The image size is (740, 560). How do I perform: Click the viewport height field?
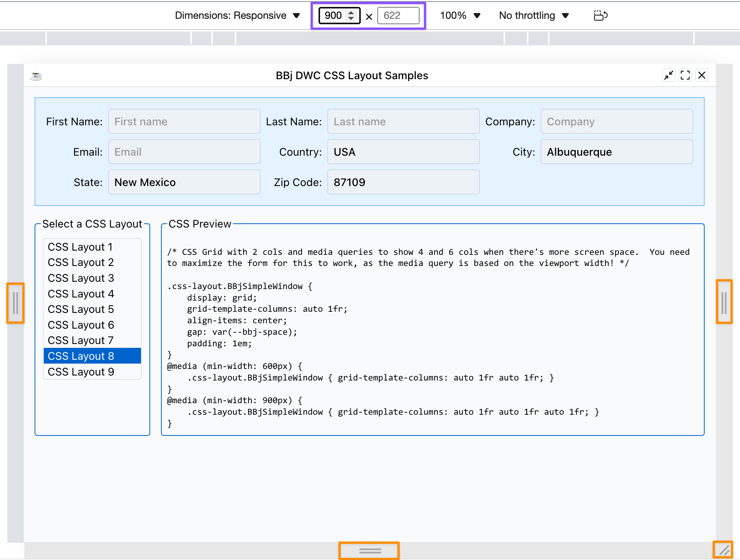[398, 16]
